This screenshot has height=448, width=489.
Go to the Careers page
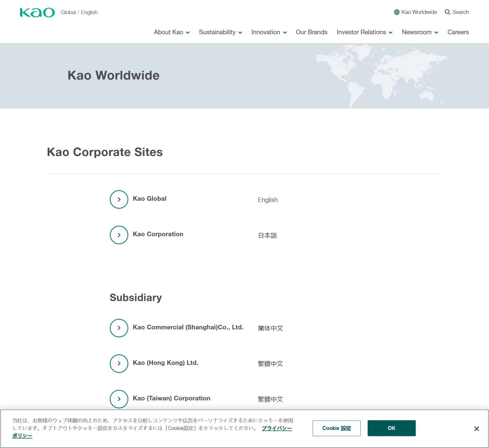tap(458, 32)
